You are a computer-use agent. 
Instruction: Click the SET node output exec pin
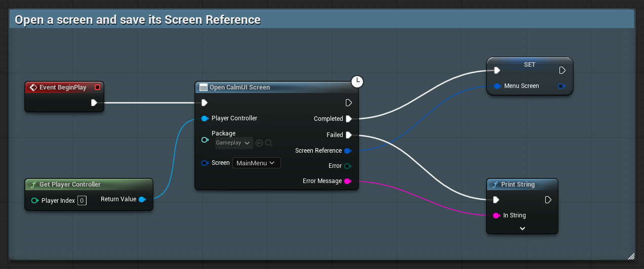click(x=562, y=70)
